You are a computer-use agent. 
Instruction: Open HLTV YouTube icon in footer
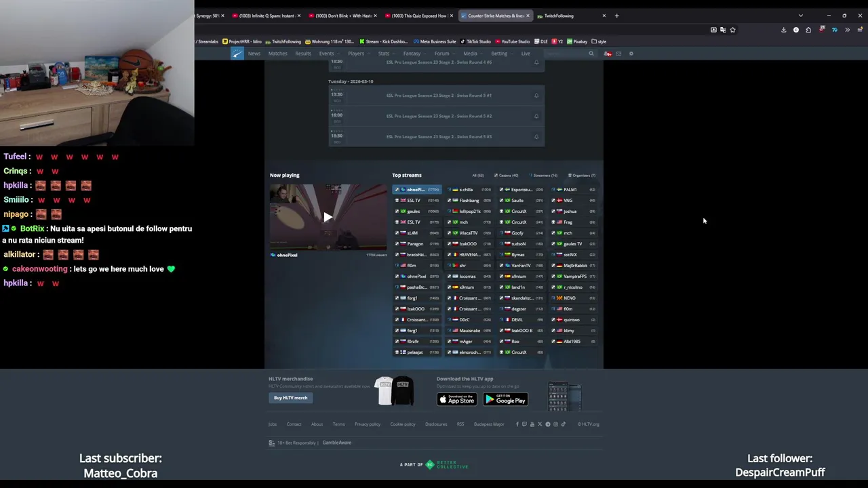(x=532, y=424)
